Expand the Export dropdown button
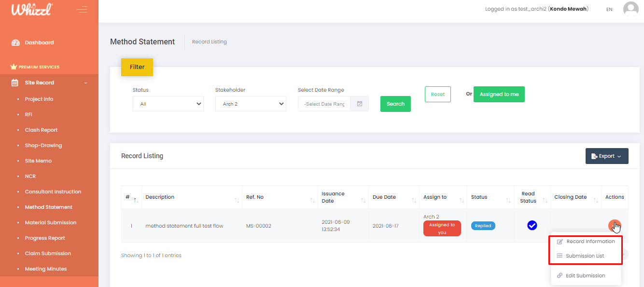This screenshot has height=287, width=644. (606, 156)
